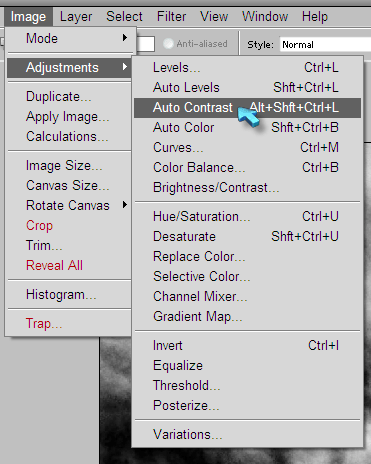Expand the Adjustments submenu arrow

click(x=125, y=67)
